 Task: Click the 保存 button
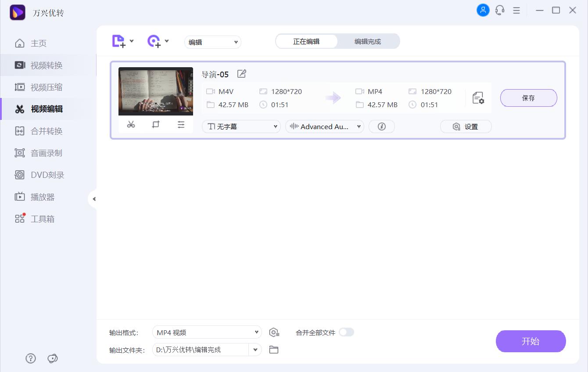[x=528, y=98]
